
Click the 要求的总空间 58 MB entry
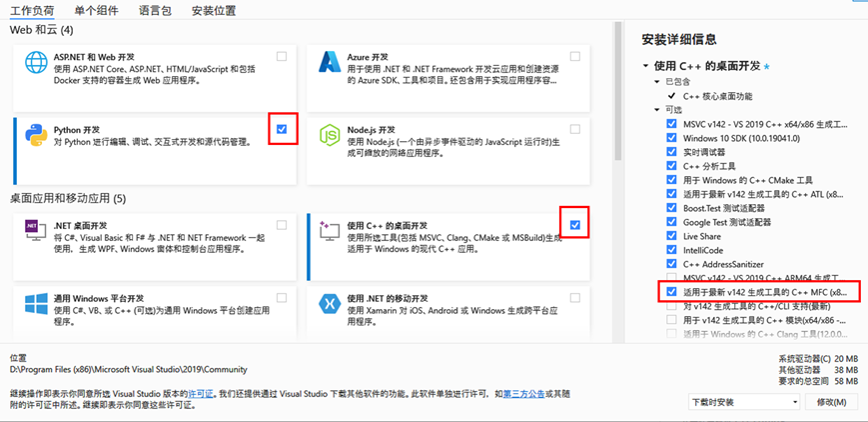[x=818, y=381]
